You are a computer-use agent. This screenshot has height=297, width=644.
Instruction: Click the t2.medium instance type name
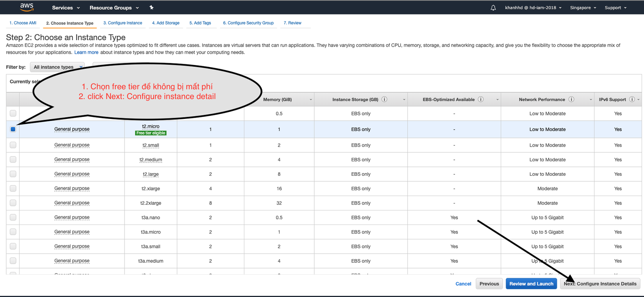pos(151,159)
